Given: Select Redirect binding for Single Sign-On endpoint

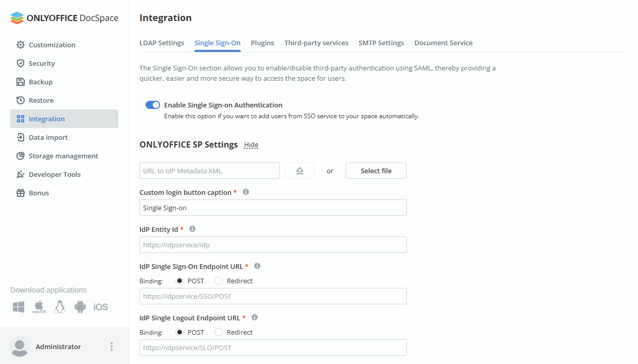Looking at the screenshot, I should coord(220,281).
